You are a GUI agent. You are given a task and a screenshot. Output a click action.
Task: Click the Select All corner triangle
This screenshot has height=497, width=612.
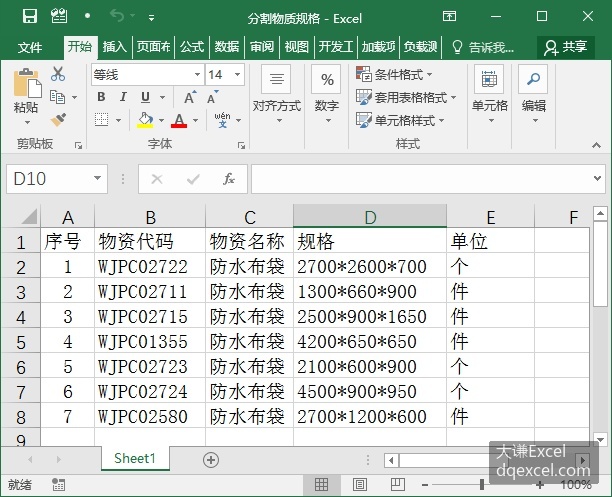click(29, 216)
